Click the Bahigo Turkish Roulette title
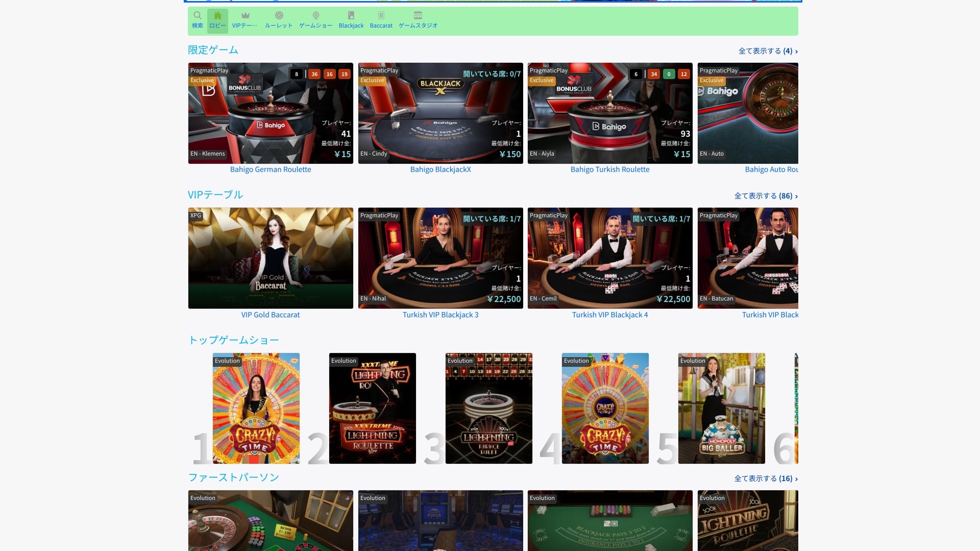 coord(610,169)
